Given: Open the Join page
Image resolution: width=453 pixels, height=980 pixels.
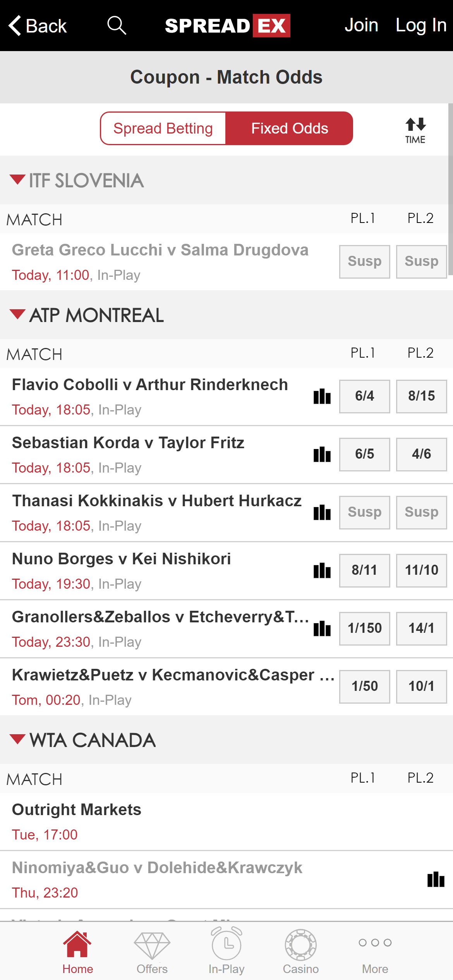Looking at the screenshot, I should [x=362, y=25].
